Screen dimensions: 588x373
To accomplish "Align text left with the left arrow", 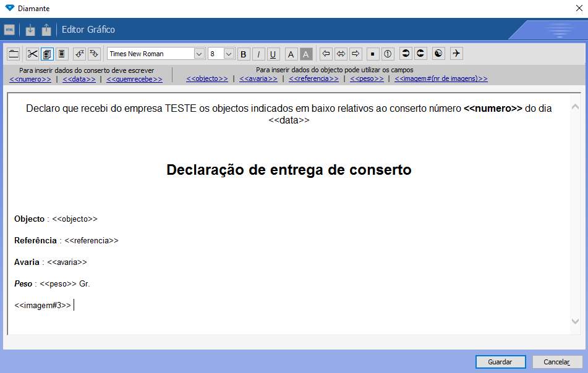I will pos(326,54).
